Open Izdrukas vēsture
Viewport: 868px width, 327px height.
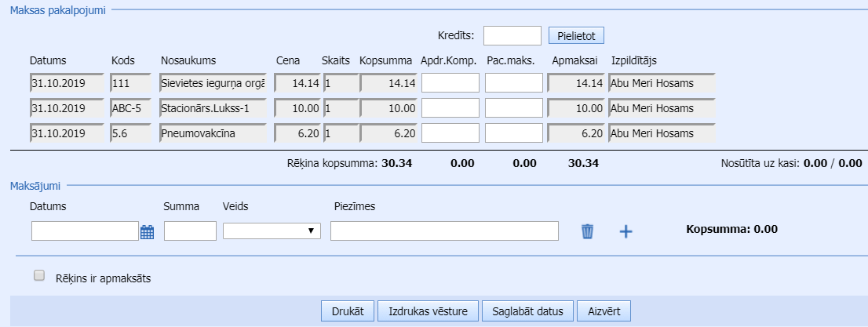coord(428,311)
